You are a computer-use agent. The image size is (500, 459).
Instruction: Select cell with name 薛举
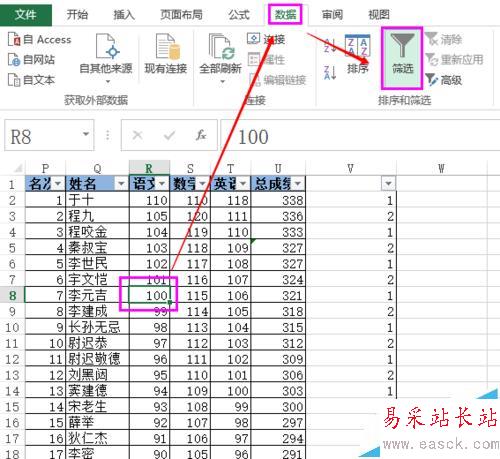point(97,423)
